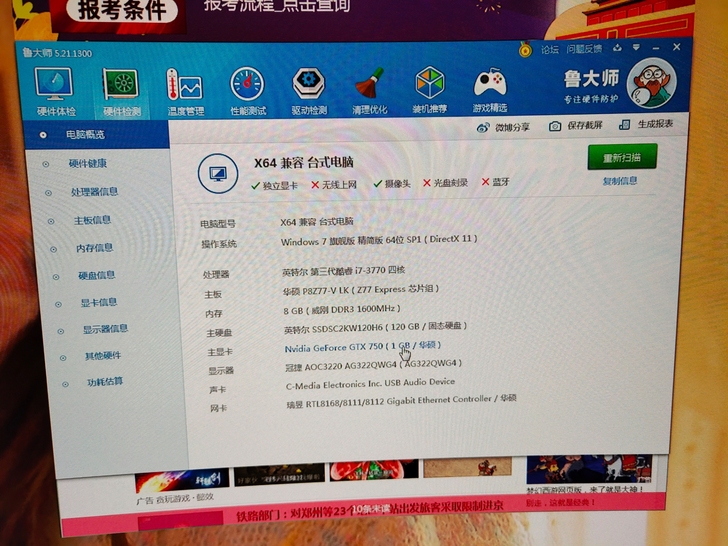The width and height of the screenshot is (728, 546).
Task: Click 复制信息 copy info link
Action: 620,181
